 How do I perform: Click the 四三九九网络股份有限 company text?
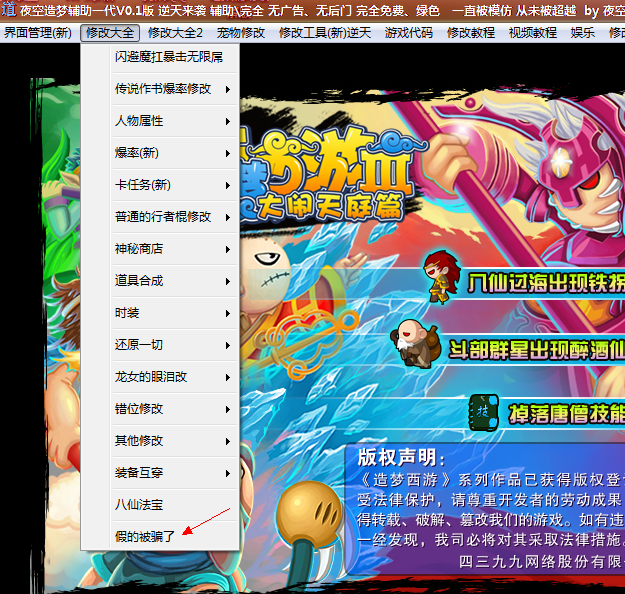pyautogui.click(x=541, y=562)
